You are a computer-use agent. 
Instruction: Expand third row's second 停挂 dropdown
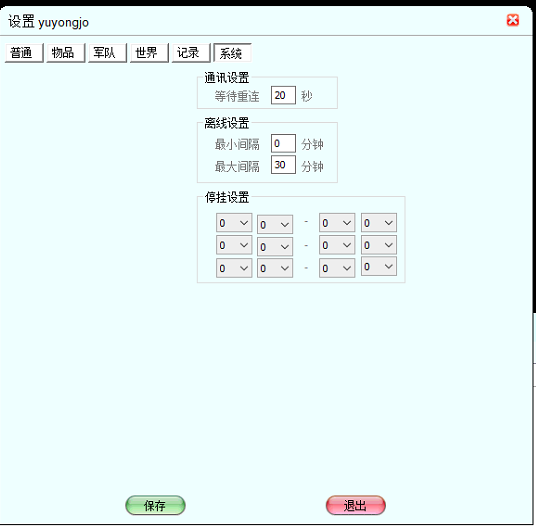click(275, 268)
